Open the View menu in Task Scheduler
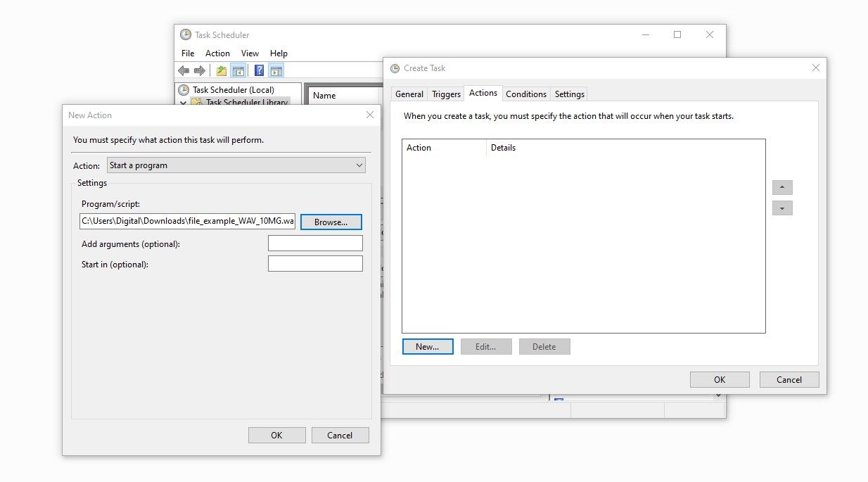The image size is (868, 482). (x=250, y=53)
